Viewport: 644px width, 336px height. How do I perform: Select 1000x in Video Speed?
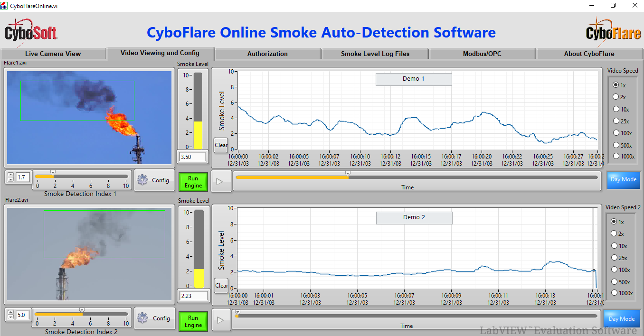pyautogui.click(x=616, y=156)
